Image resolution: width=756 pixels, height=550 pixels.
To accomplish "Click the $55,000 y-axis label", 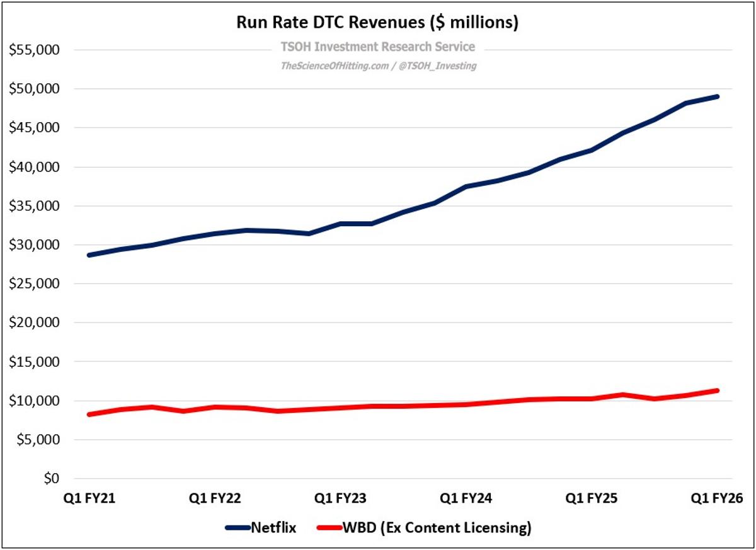I will click(33, 50).
